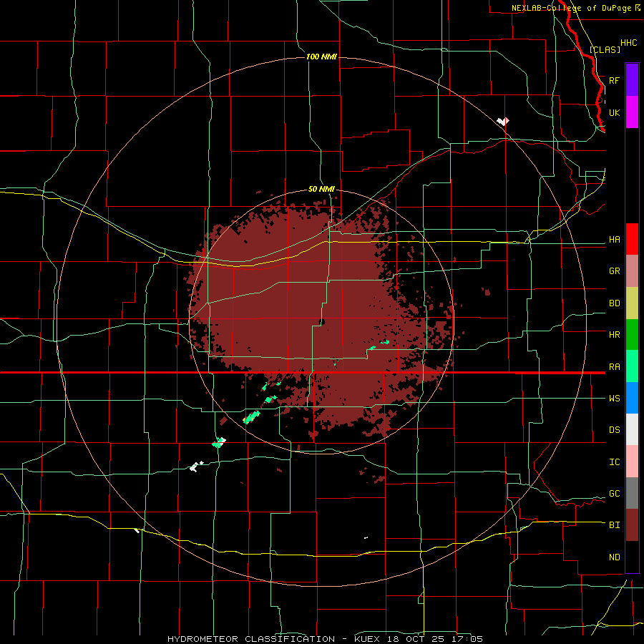
Task: Click the 100 NMI range ring label
Action: [321, 57]
